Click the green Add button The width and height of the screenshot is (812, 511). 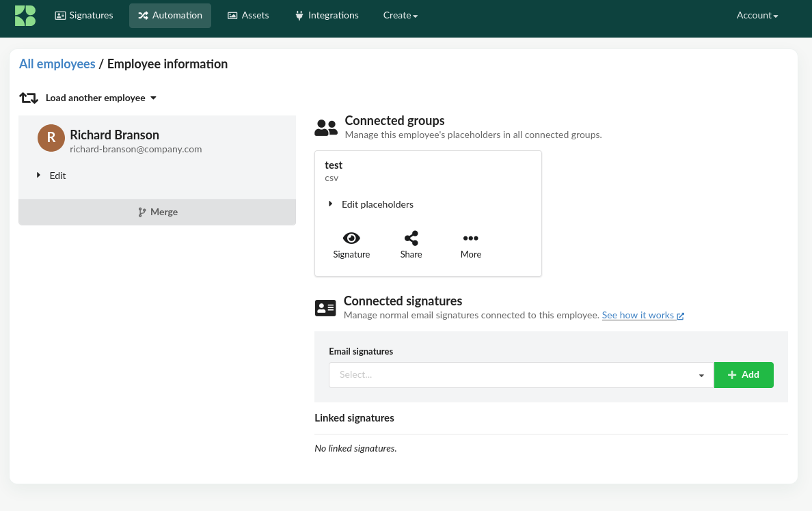pyautogui.click(x=744, y=375)
